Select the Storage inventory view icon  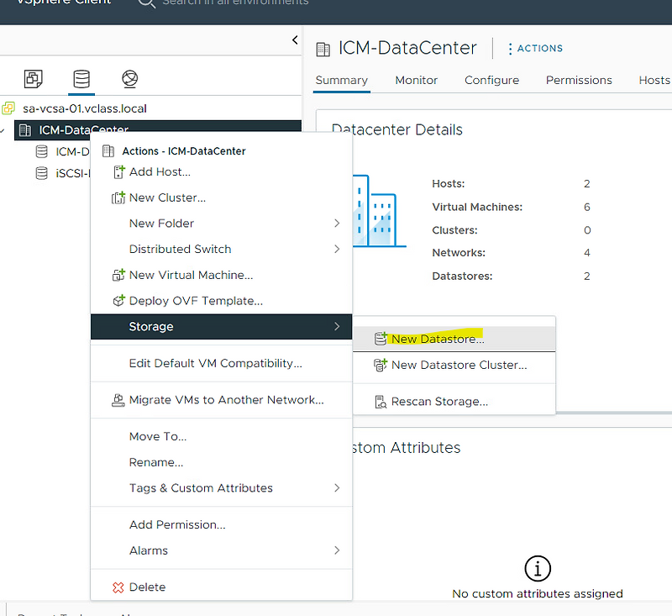pyautogui.click(x=81, y=77)
